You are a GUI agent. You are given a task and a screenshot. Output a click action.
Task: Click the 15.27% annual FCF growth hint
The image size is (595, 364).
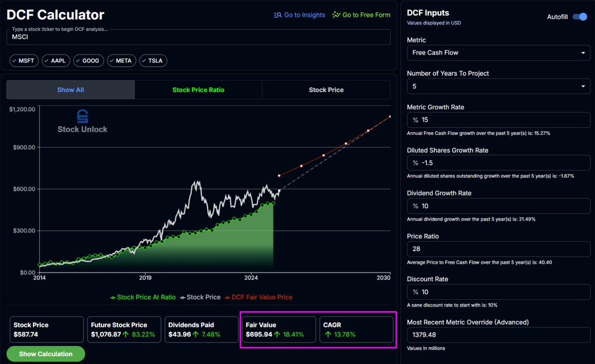click(478, 133)
